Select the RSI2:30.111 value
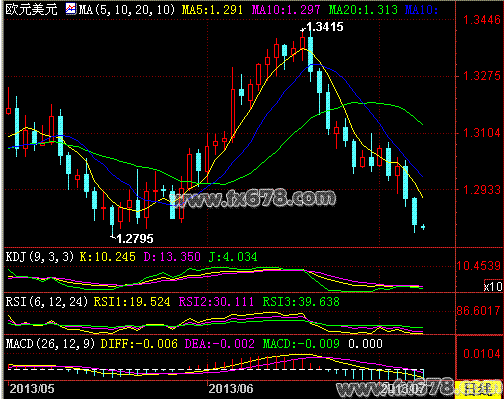Viewport: 504px width, 399px height. pos(216,302)
